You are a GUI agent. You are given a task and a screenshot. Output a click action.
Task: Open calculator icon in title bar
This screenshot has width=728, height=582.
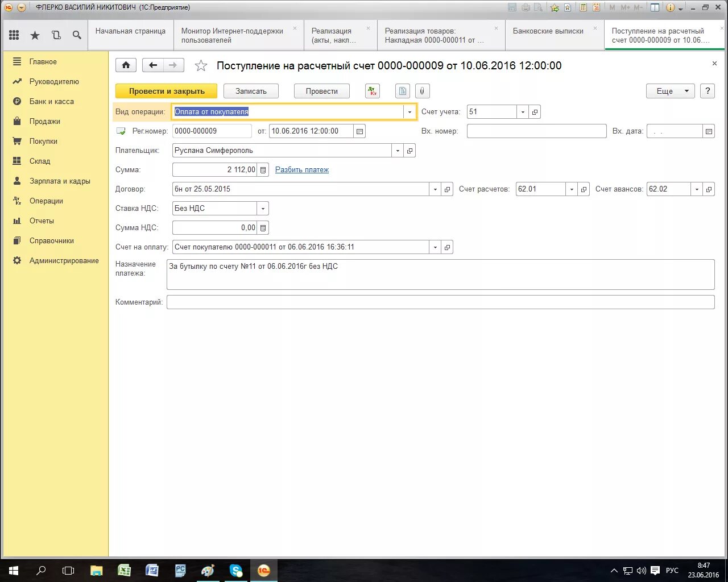tap(582, 7)
